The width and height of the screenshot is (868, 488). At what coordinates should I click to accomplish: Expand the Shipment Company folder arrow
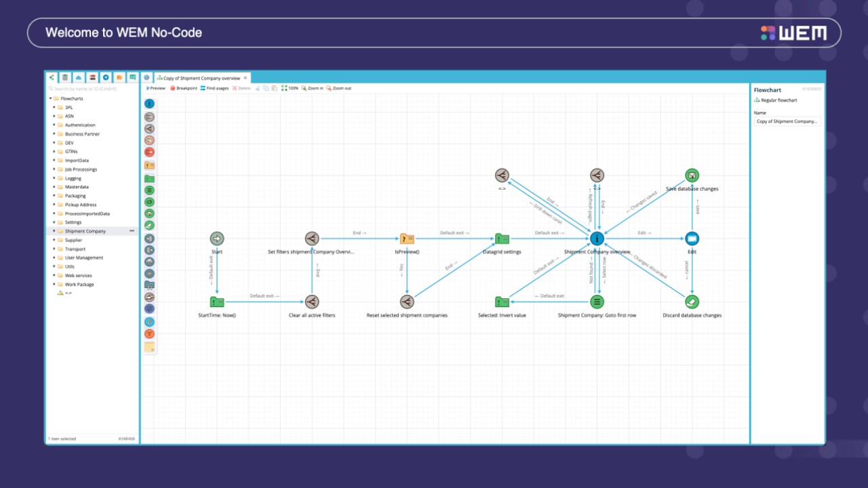pyautogui.click(x=54, y=230)
